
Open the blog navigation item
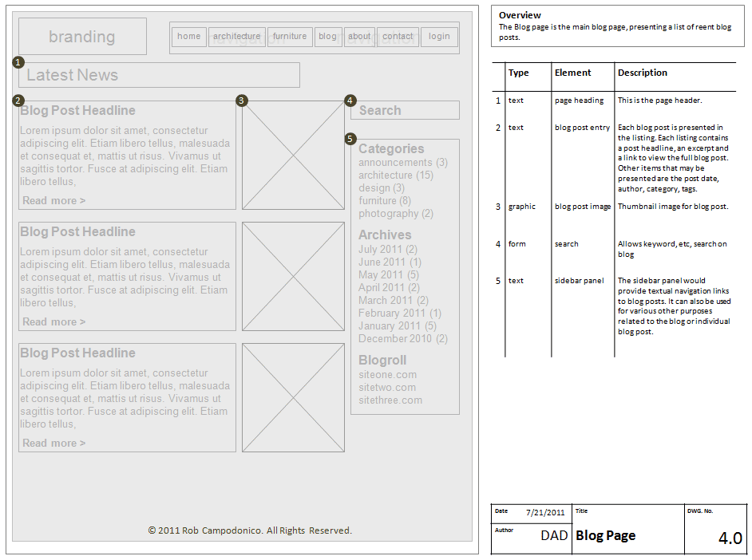(328, 37)
